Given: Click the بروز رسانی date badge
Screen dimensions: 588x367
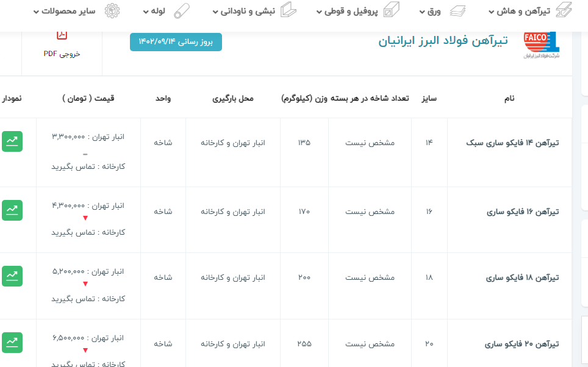Looking at the screenshot, I should 176,42.
